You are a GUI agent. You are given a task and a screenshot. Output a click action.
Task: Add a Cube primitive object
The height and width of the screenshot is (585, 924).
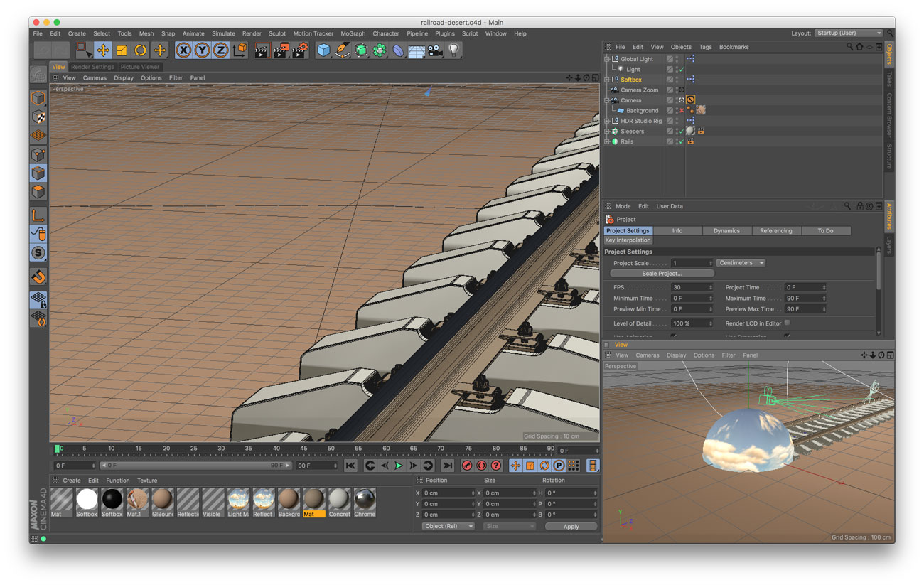click(x=323, y=50)
